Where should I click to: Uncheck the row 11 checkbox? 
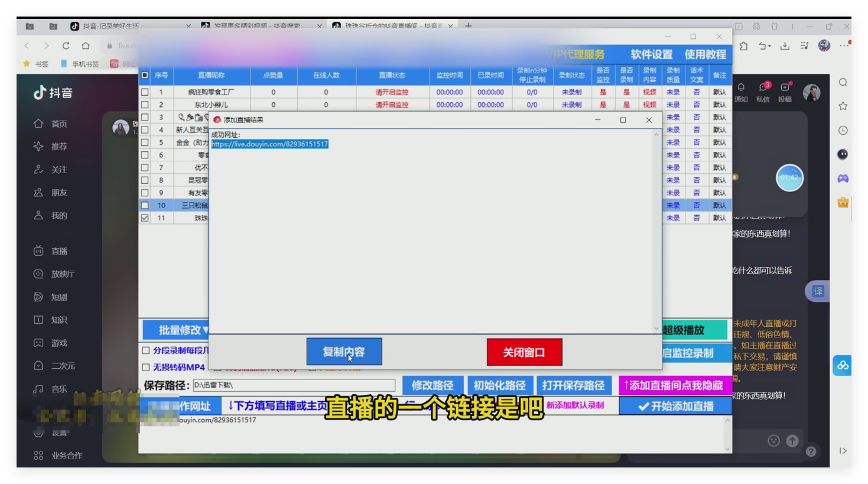click(145, 218)
